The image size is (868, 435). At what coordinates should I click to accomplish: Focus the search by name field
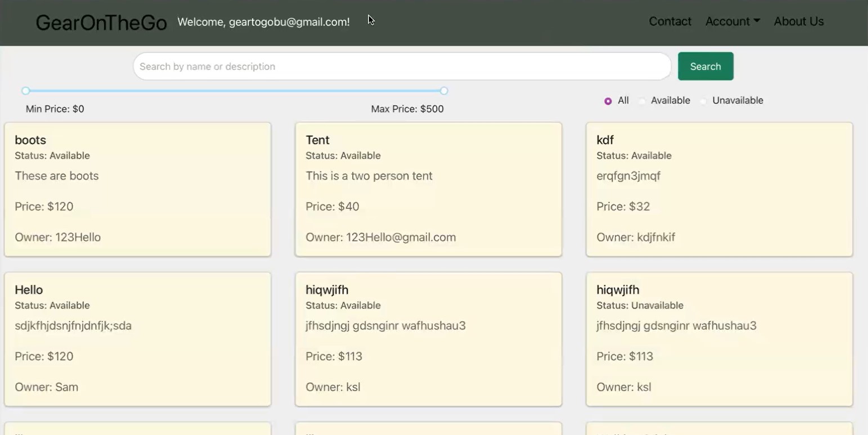click(x=402, y=66)
